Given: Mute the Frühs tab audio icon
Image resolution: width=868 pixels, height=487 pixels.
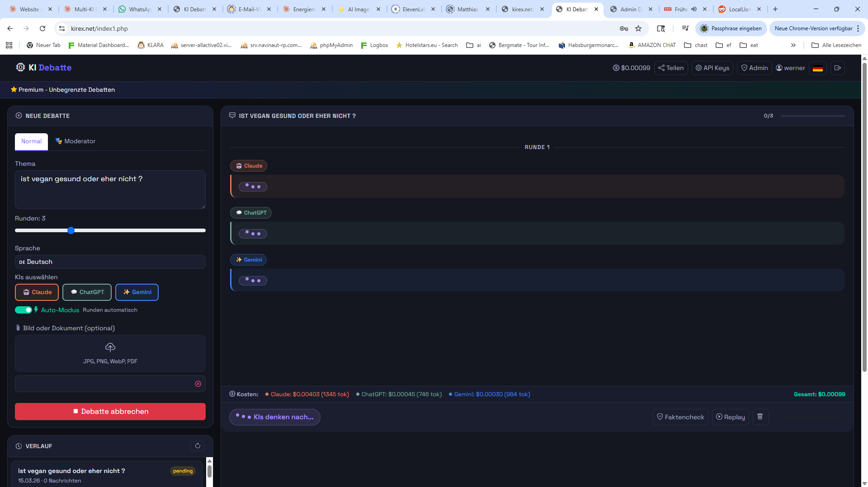Looking at the screenshot, I should point(694,9).
